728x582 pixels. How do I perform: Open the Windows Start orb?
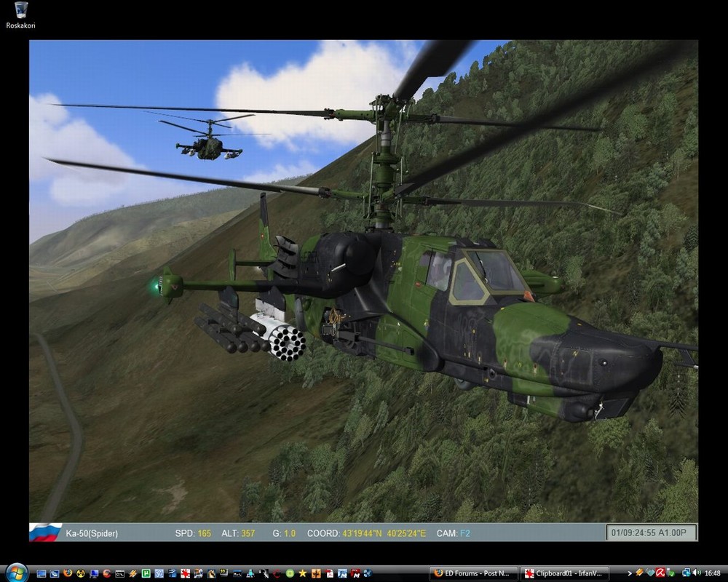(x=16, y=574)
